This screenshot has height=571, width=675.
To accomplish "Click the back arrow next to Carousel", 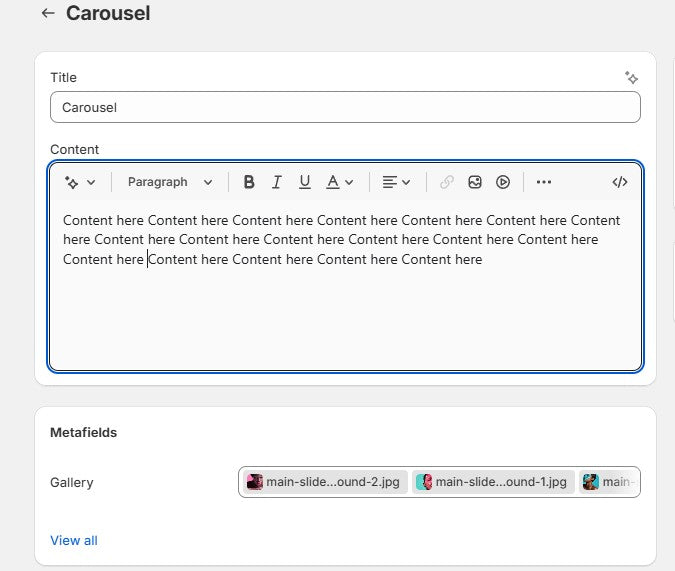I will pyautogui.click(x=48, y=14).
